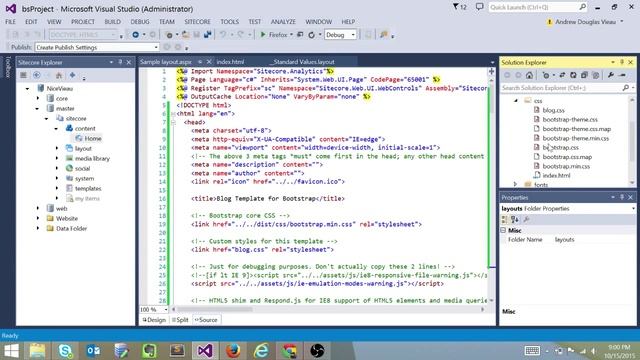Open the BUILD menu
Viewport: 640px width, 360px height.
pos(113,22)
